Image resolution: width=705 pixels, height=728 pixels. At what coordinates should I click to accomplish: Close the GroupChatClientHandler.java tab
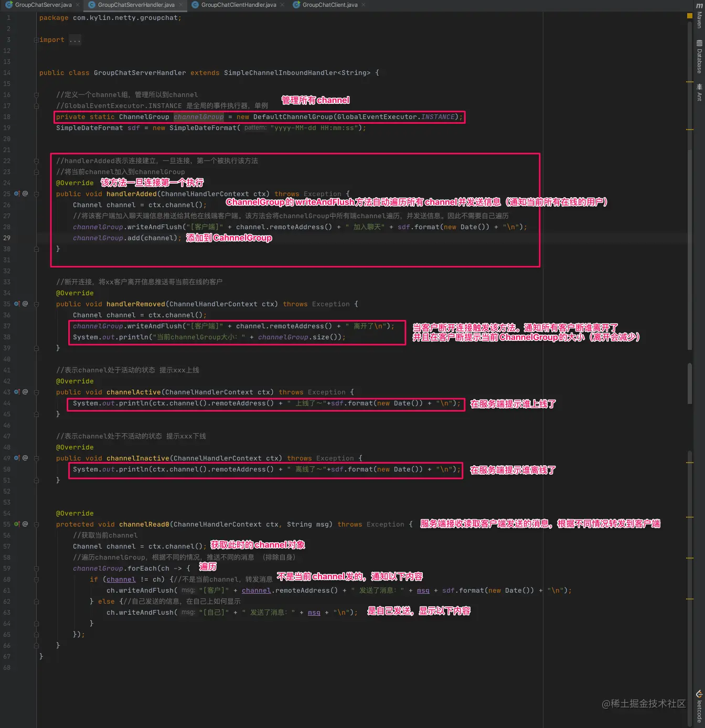(x=282, y=5)
